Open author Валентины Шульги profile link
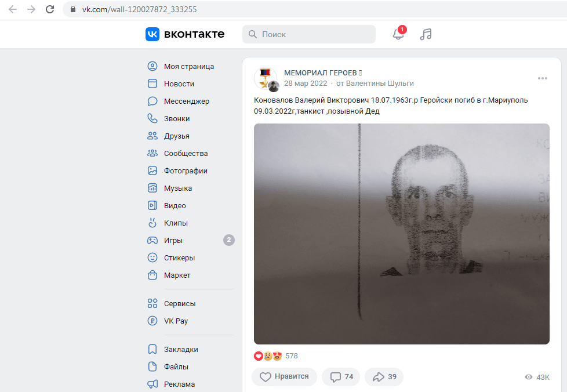Screen dimensions: 567x392 click(x=380, y=83)
